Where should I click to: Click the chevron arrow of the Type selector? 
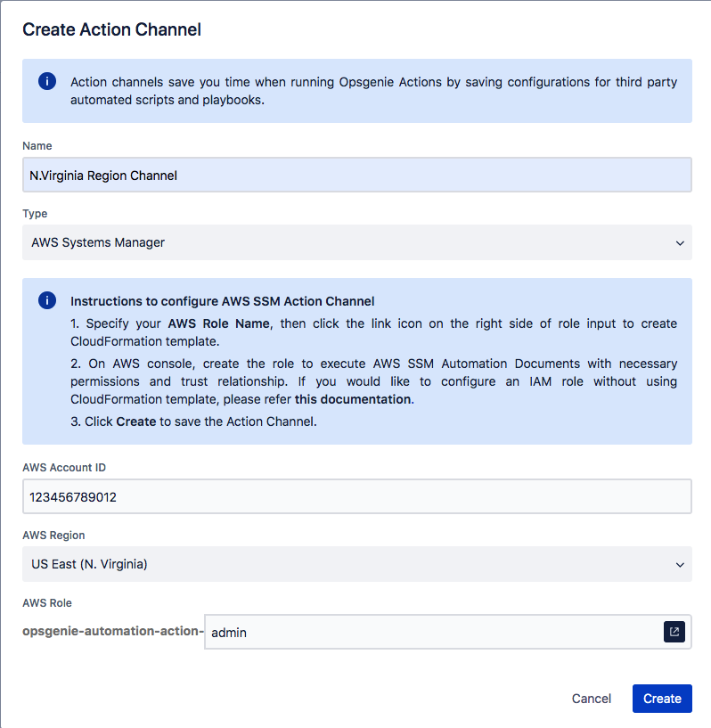click(x=680, y=243)
